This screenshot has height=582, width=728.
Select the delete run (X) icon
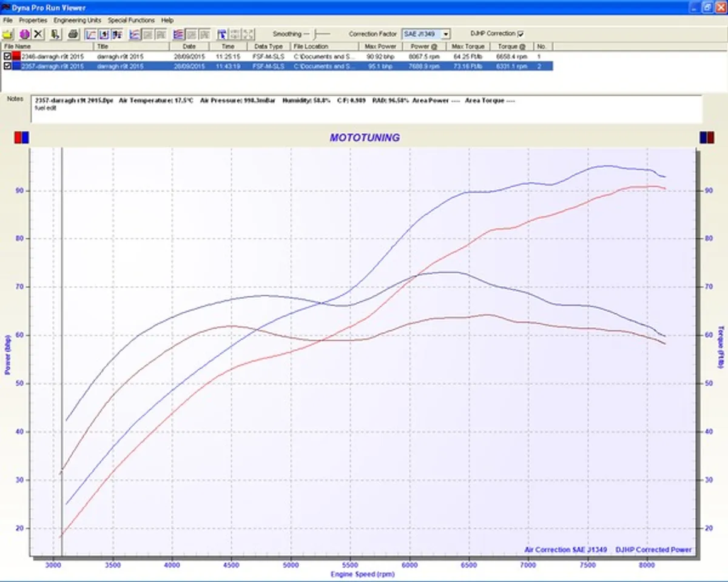(x=38, y=33)
